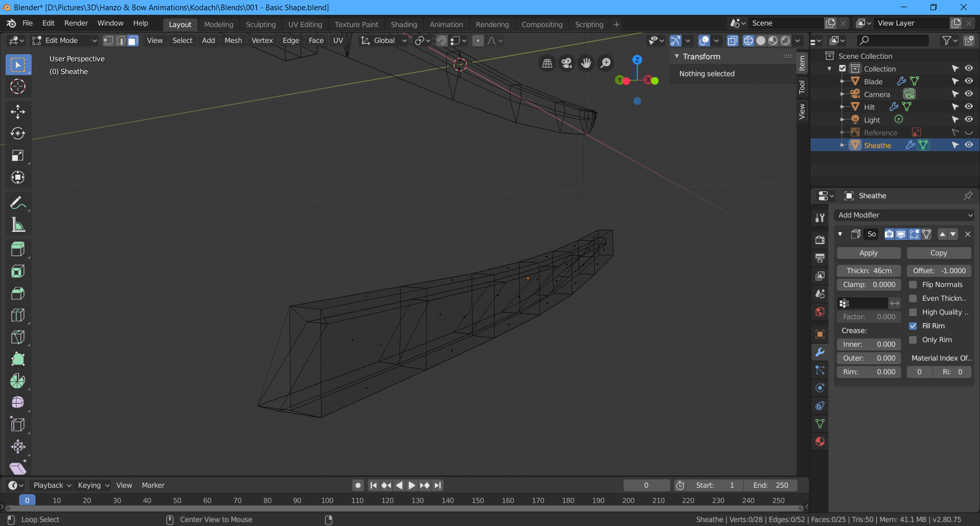
Task: Expand the Sheathe item in outliner
Action: click(x=842, y=145)
